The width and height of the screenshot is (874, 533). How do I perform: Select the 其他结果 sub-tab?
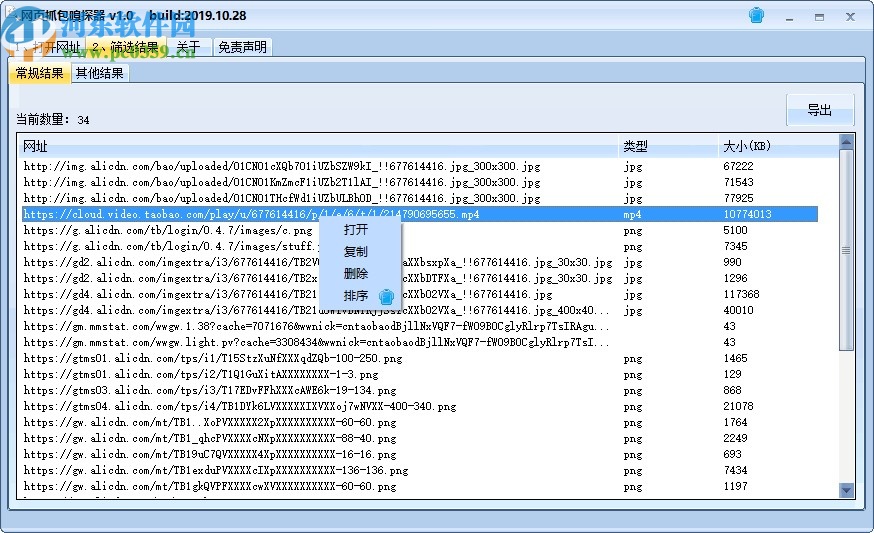click(100, 73)
